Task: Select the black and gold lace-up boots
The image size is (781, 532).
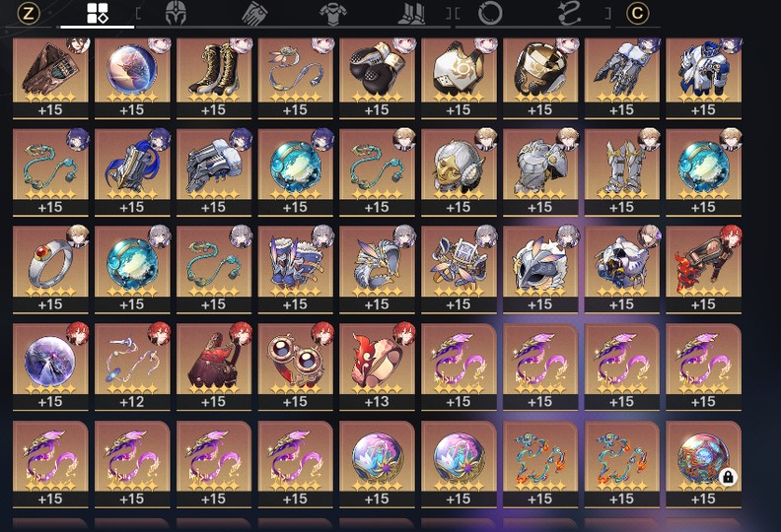Action: tap(214, 78)
